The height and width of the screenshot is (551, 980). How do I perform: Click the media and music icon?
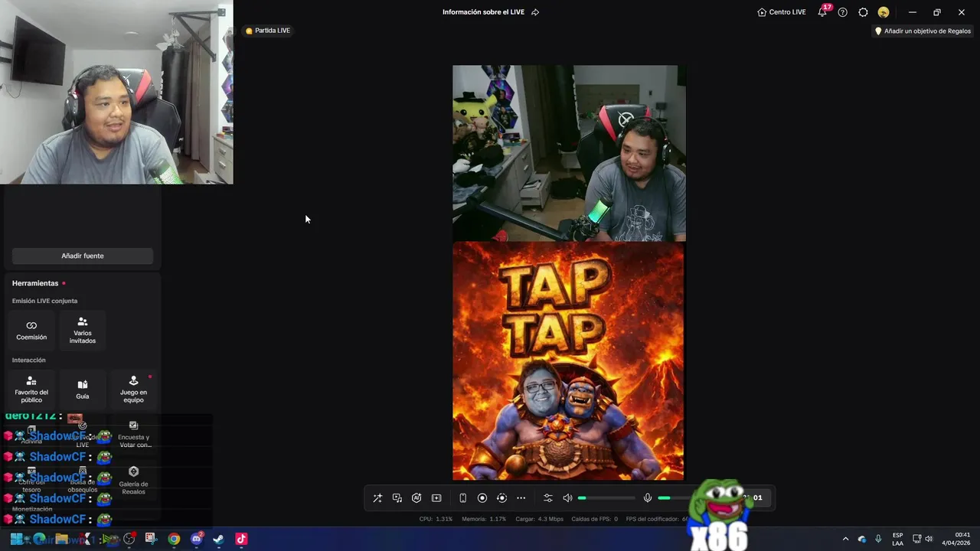click(x=397, y=498)
